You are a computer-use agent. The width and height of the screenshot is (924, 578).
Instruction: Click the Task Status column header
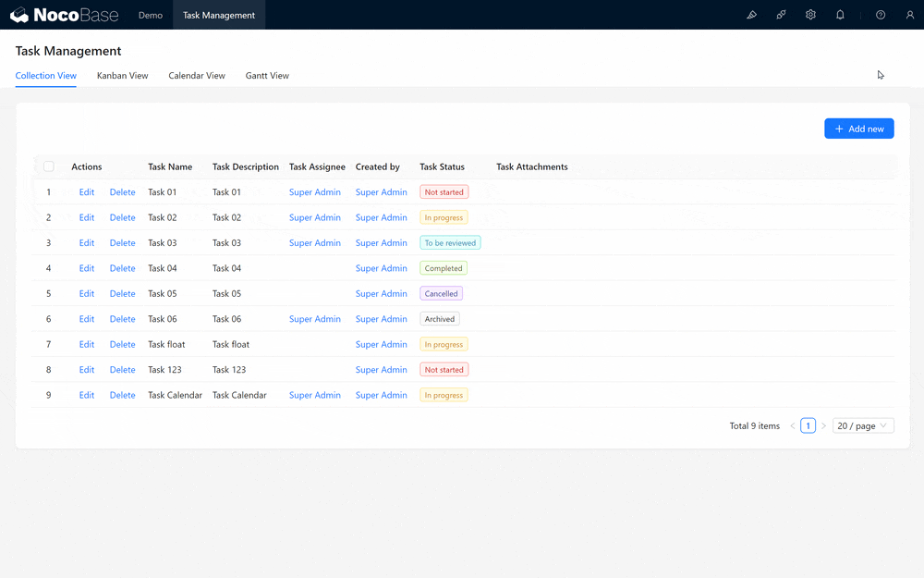tap(442, 166)
